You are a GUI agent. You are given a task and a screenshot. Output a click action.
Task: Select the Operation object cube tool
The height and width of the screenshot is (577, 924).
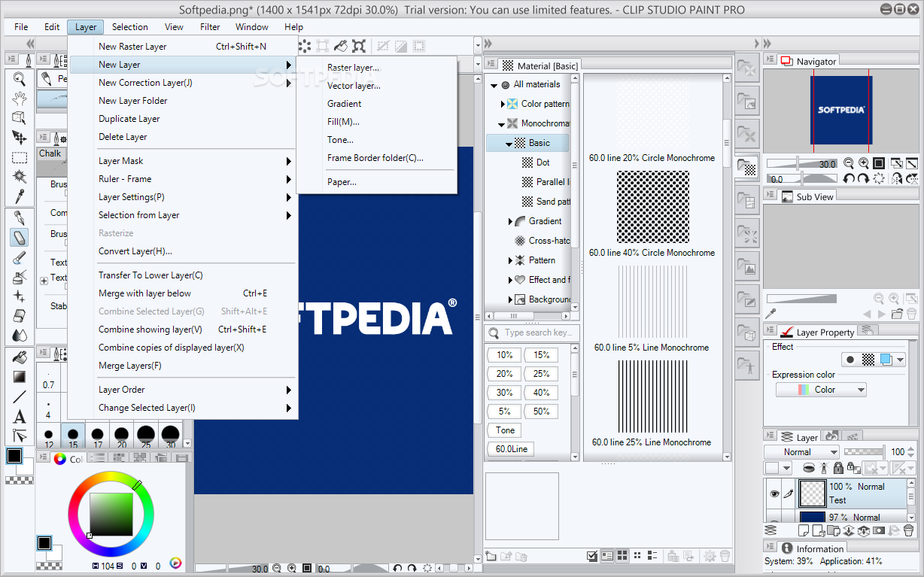tap(20, 118)
